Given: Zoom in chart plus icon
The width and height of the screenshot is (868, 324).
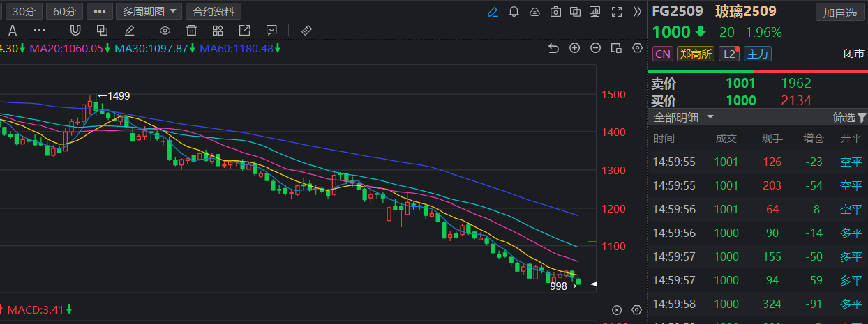Looking at the screenshot, I should [575, 48].
